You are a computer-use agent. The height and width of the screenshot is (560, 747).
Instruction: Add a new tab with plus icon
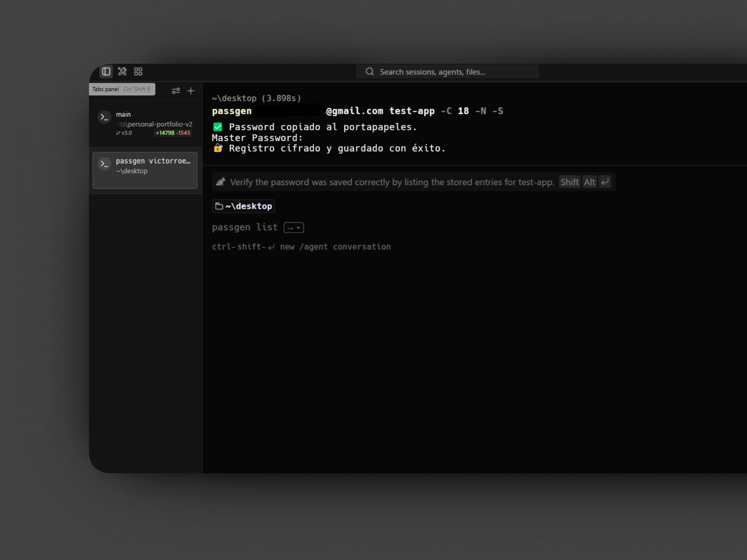click(x=191, y=91)
